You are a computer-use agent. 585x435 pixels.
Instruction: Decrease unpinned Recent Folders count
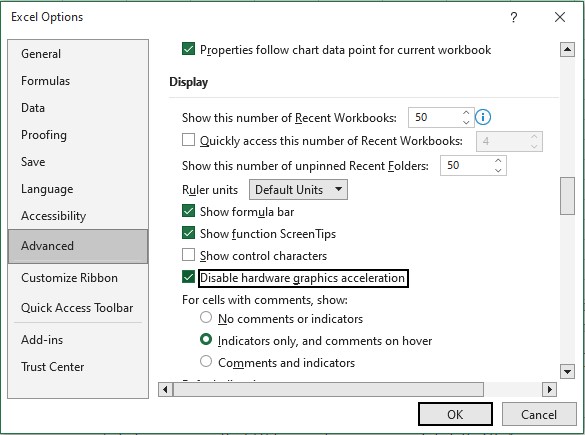pyautogui.click(x=498, y=170)
